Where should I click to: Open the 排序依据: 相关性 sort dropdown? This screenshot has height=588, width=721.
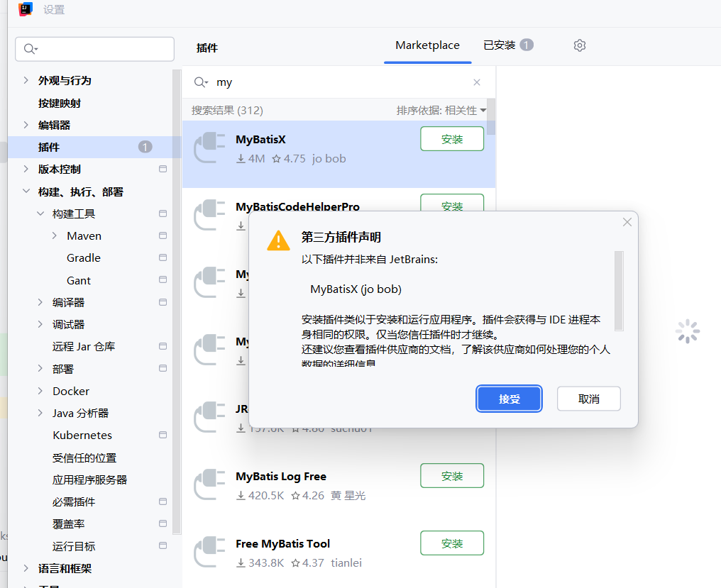(441, 111)
